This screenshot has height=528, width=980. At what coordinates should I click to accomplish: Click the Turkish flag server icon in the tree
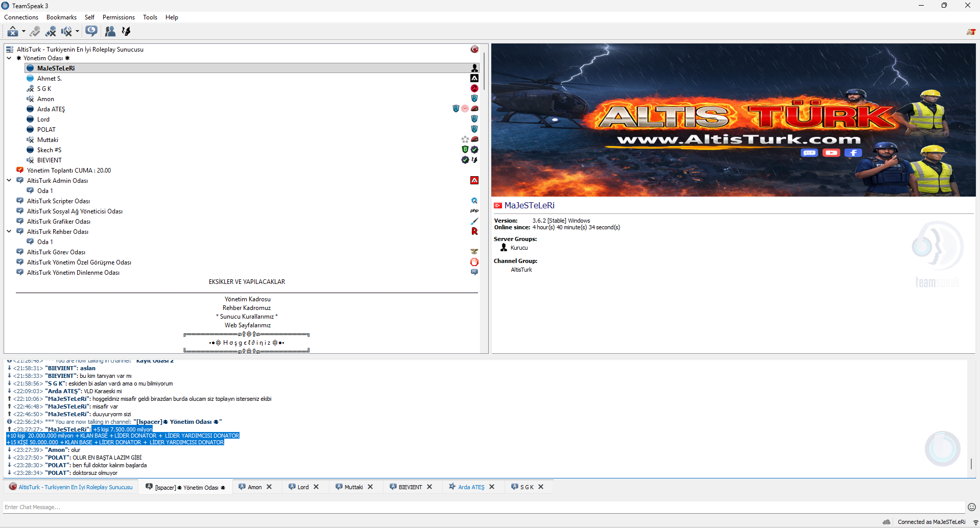474,50
